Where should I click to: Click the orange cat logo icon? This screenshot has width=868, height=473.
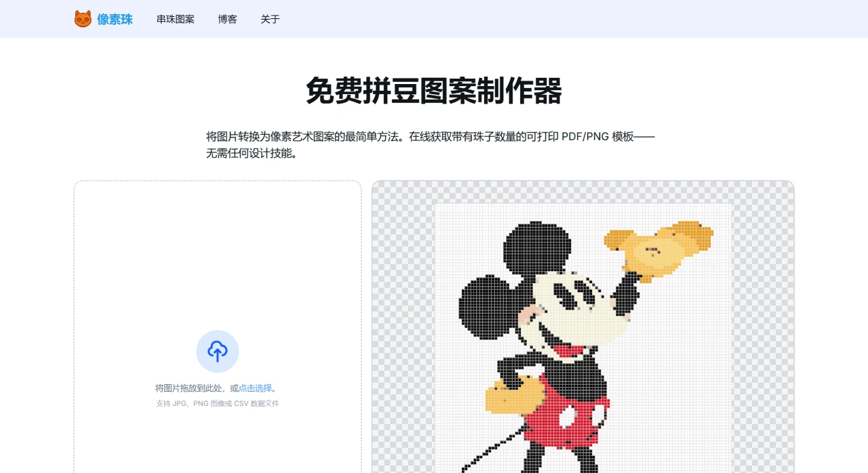point(83,19)
